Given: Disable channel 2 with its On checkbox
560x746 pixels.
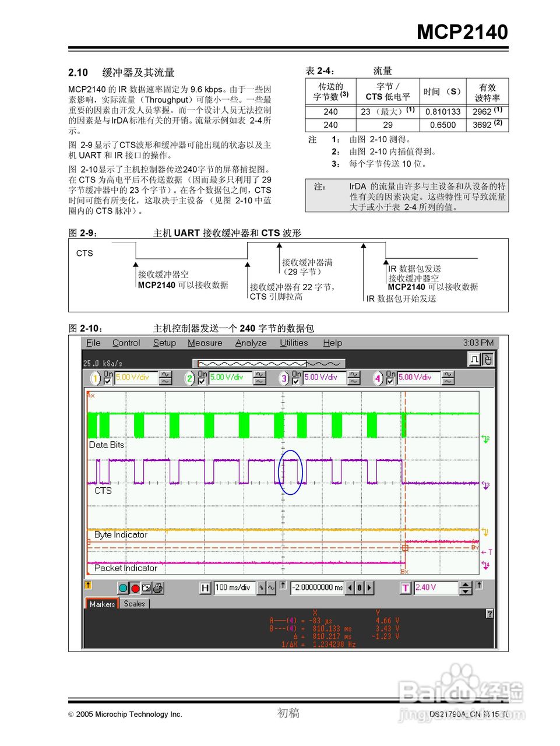Looking at the screenshot, I should [x=203, y=381].
